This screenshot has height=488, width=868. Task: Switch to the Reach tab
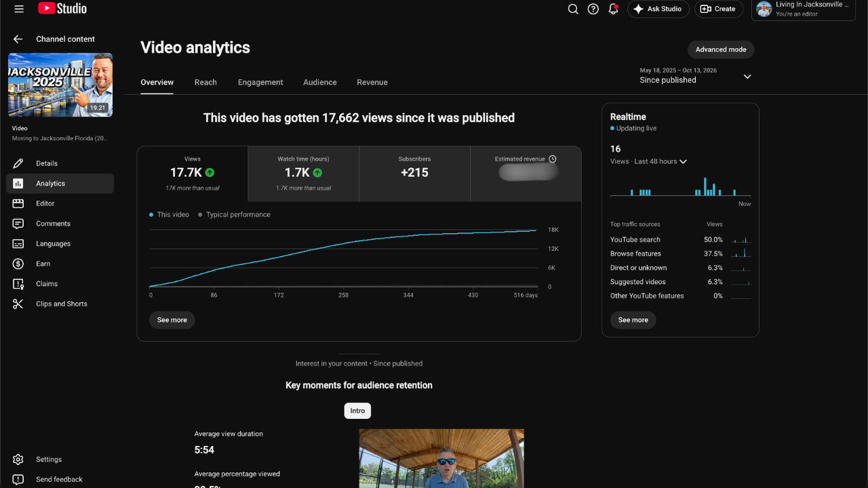pyautogui.click(x=205, y=82)
